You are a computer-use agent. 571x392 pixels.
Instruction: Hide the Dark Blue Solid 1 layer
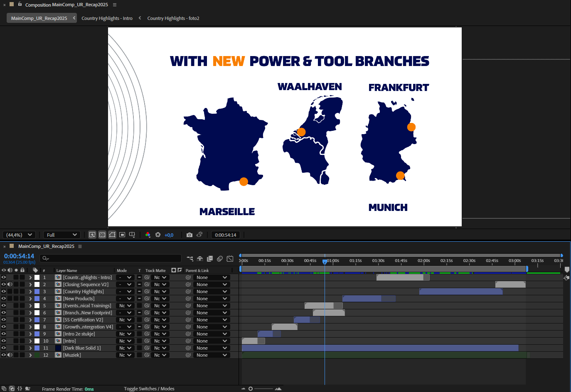(x=4, y=348)
